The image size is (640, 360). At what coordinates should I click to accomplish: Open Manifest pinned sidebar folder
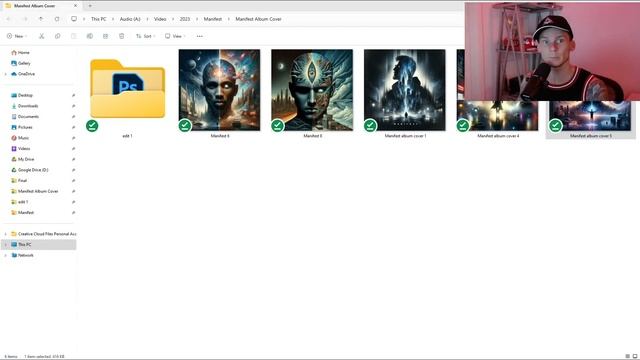(22, 212)
